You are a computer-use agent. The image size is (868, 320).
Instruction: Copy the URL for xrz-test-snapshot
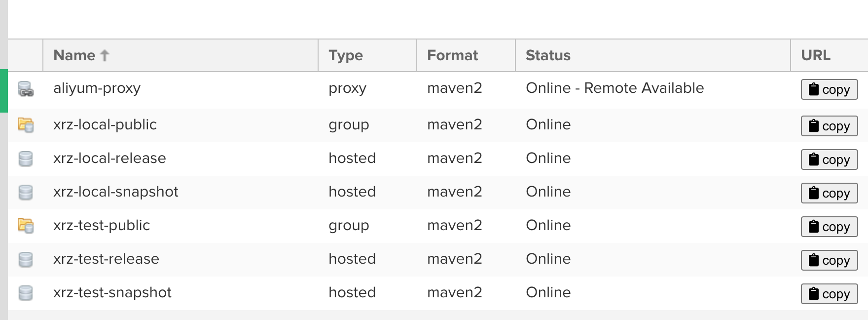tap(829, 294)
